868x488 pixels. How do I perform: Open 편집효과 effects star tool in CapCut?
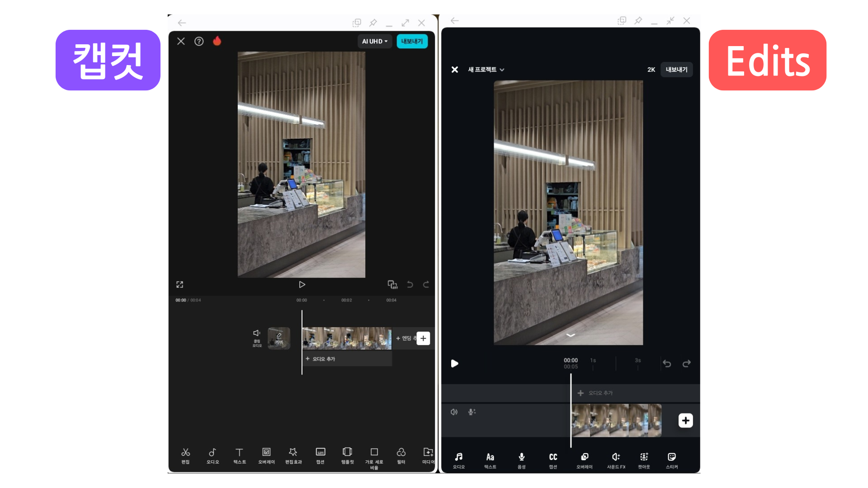[293, 455]
